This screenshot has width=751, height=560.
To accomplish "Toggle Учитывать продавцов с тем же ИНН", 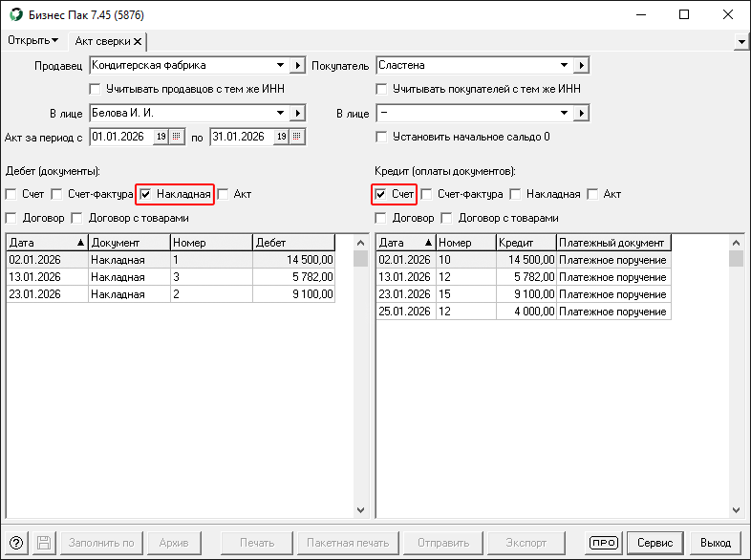I will 96,89.
